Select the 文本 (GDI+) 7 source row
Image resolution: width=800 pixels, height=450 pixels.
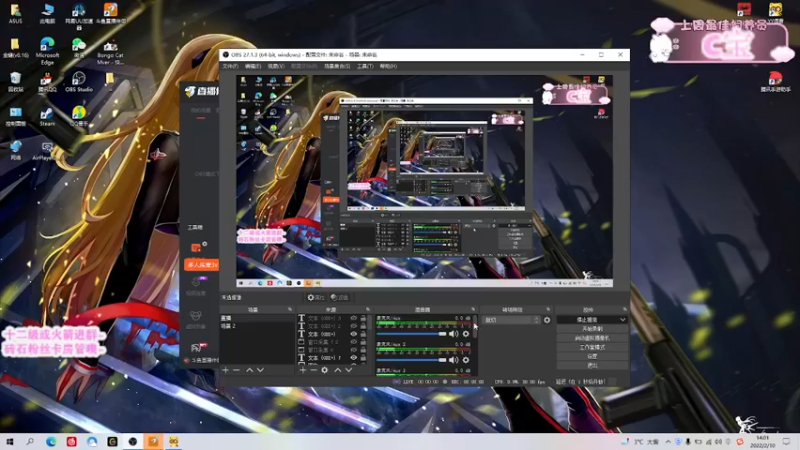click(x=332, y=358)
